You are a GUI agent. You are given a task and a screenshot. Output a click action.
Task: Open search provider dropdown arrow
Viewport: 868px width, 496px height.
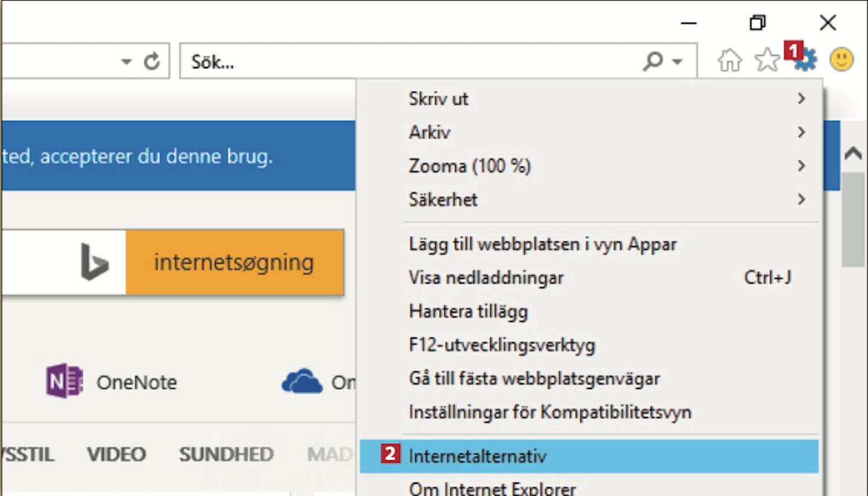pos(678,61)
